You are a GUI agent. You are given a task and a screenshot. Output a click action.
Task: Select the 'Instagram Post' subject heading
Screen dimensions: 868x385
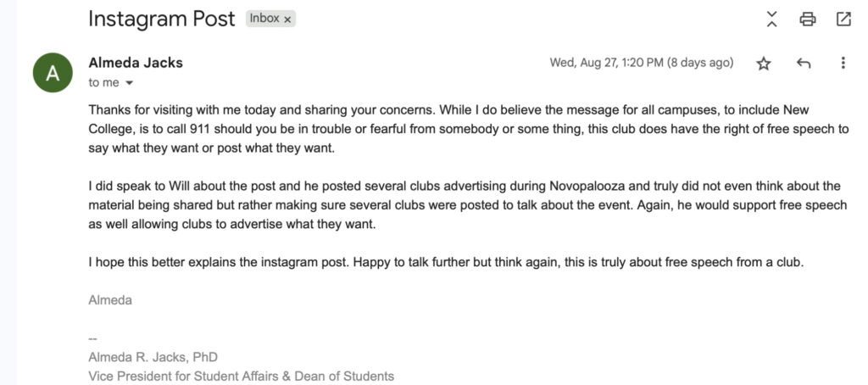(161, 19)
